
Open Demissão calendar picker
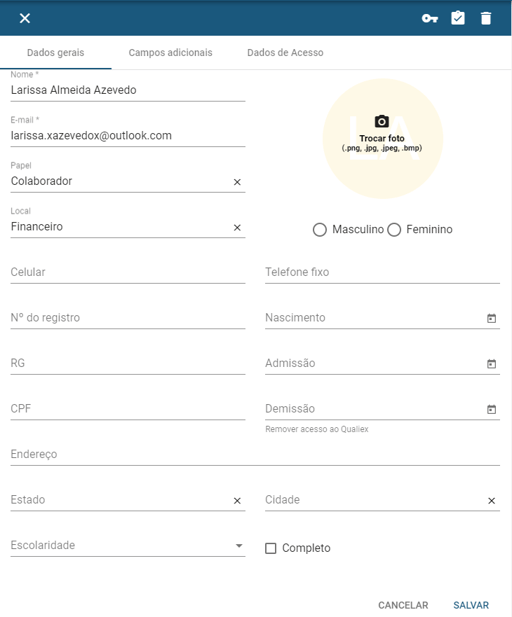click(492, 409)
